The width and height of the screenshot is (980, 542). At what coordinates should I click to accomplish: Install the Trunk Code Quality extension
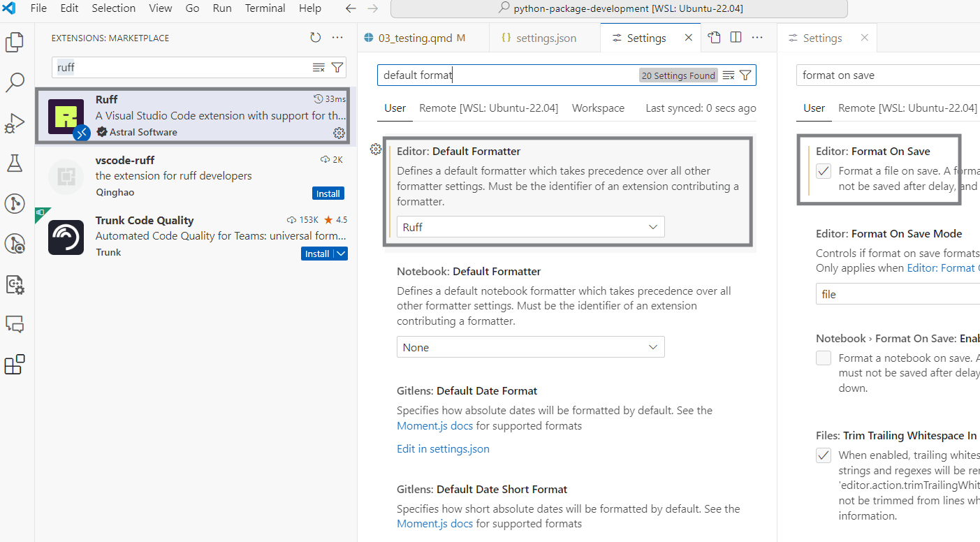318,254
